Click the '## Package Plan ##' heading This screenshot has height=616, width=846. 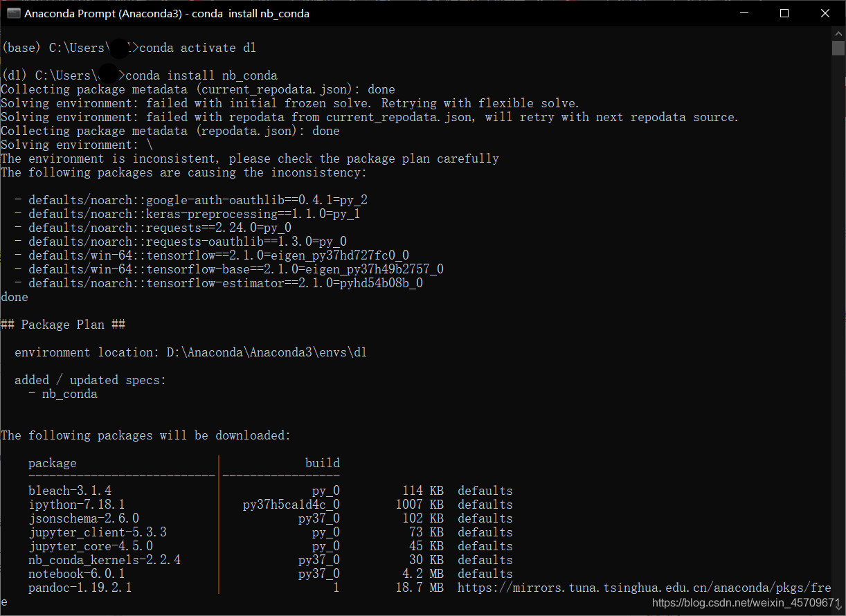click(x=63, y=325)
